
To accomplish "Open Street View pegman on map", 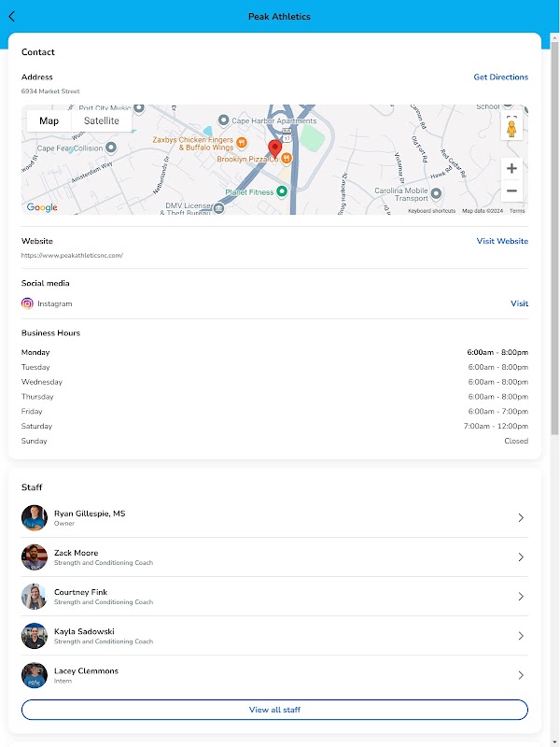I will (511, 127).
